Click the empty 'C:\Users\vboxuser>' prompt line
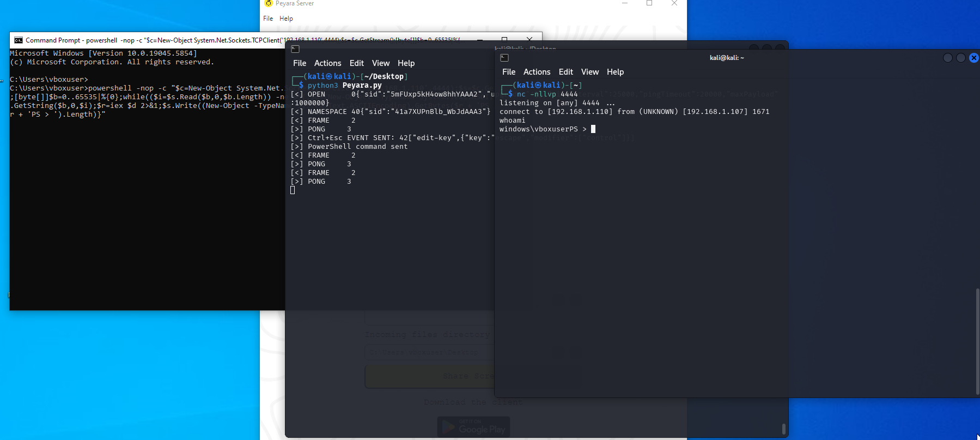 pos(49,80)
